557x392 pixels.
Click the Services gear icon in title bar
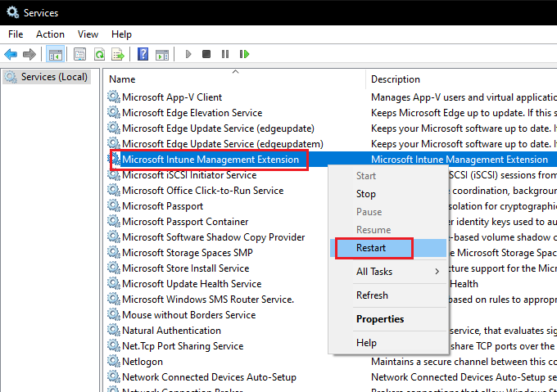[12, 12]
